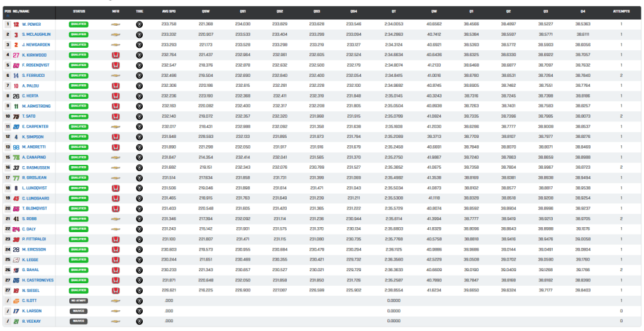Sort by the ATTEMPTS column header
Screen dimensions: 644x331
(x=621, y=11)
